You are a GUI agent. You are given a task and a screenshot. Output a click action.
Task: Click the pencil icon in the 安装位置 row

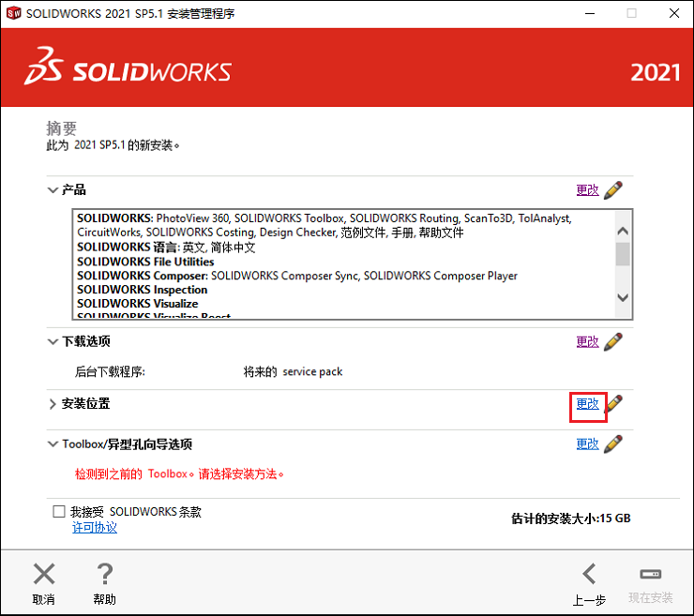[x=615, y=403]
